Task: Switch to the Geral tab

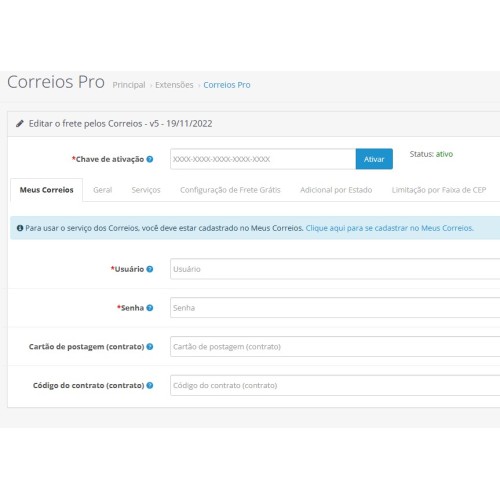Action: click(x=102, y=190)
